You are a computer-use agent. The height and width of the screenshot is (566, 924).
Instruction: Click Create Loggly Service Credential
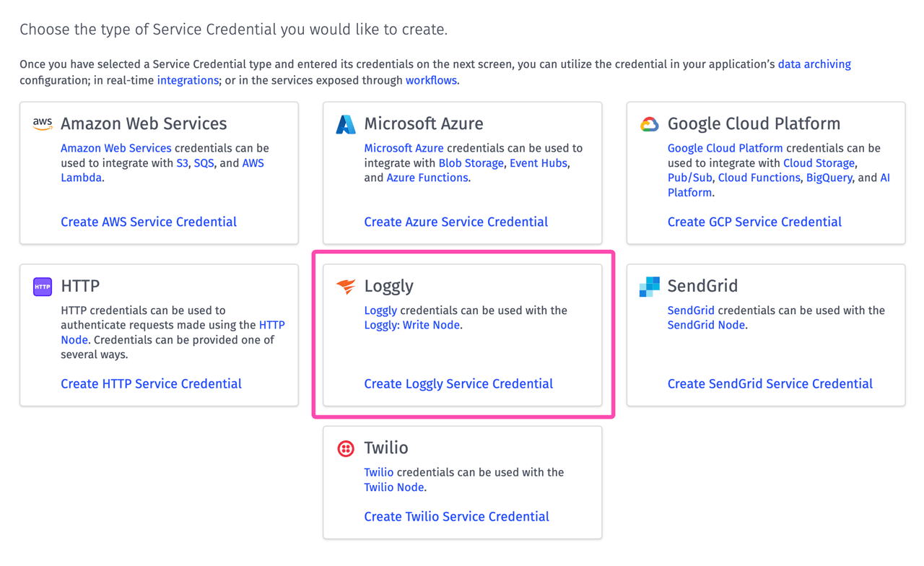458,383
